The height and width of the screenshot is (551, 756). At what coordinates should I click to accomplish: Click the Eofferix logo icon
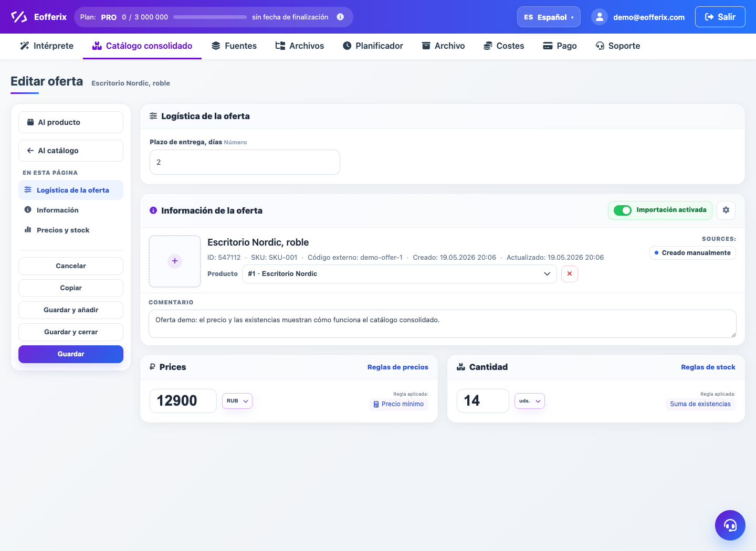pyautogui.click(x=19, y=17)
